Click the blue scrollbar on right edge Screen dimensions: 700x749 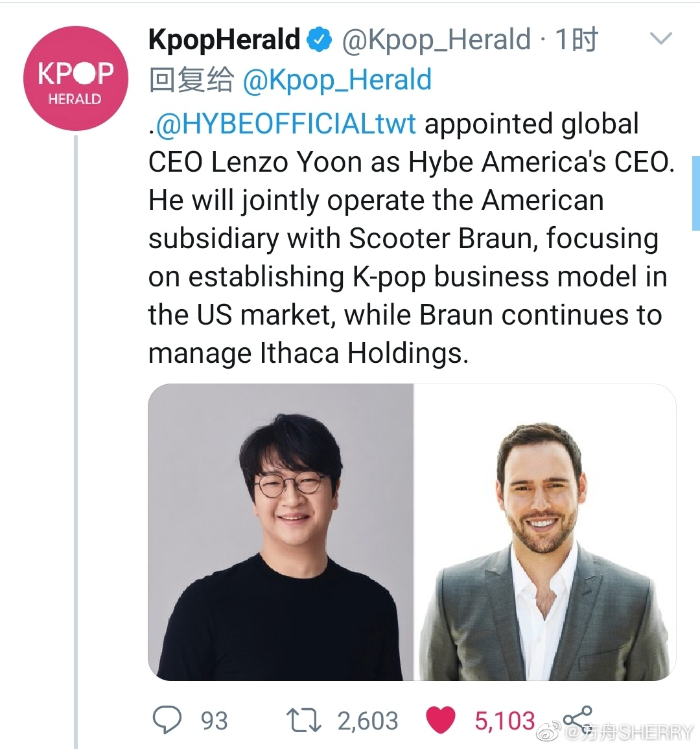point(695,193)
